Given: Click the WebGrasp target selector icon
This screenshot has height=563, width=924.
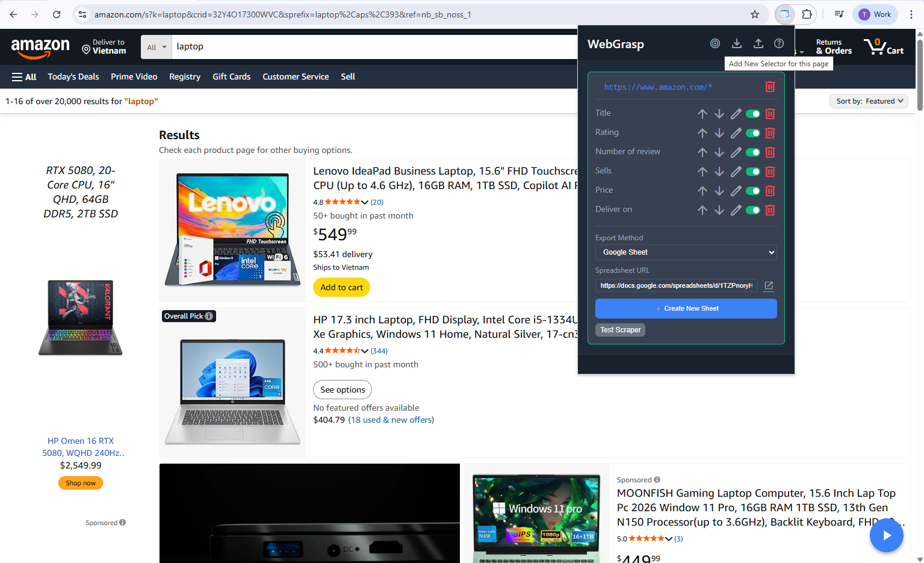Looking at the screenshot, I should [715, 43].
